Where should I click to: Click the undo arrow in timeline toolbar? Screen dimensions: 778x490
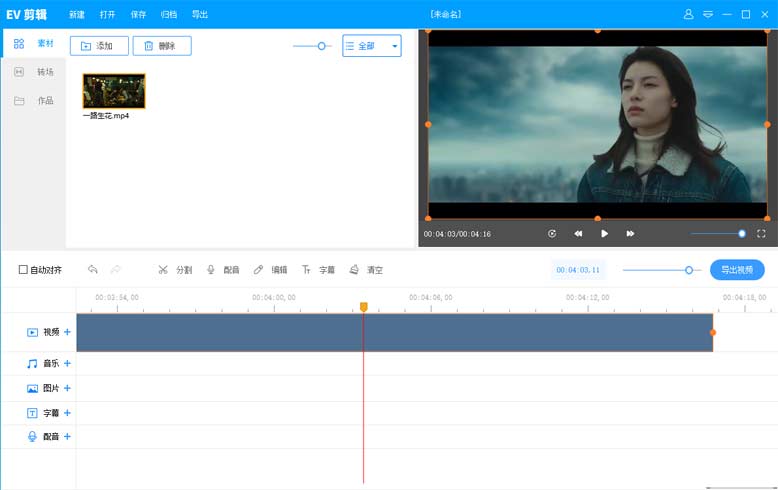click(93, 270)
